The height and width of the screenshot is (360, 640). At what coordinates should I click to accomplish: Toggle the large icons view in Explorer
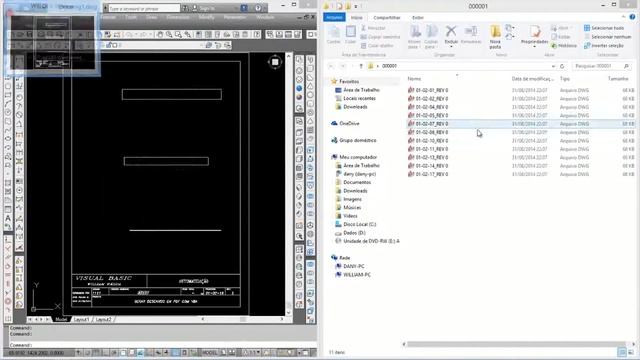coord(631,352)
